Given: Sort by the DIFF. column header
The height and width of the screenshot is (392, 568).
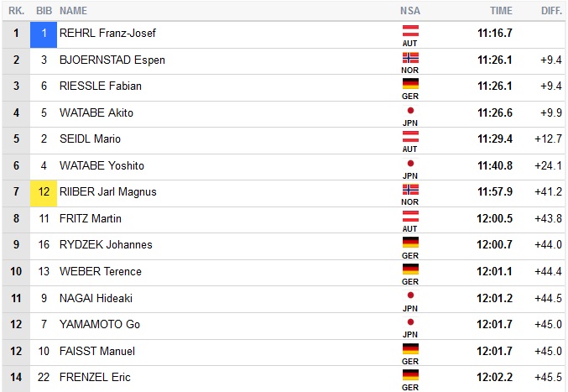Looking at the screenshot, I should 552,11.
